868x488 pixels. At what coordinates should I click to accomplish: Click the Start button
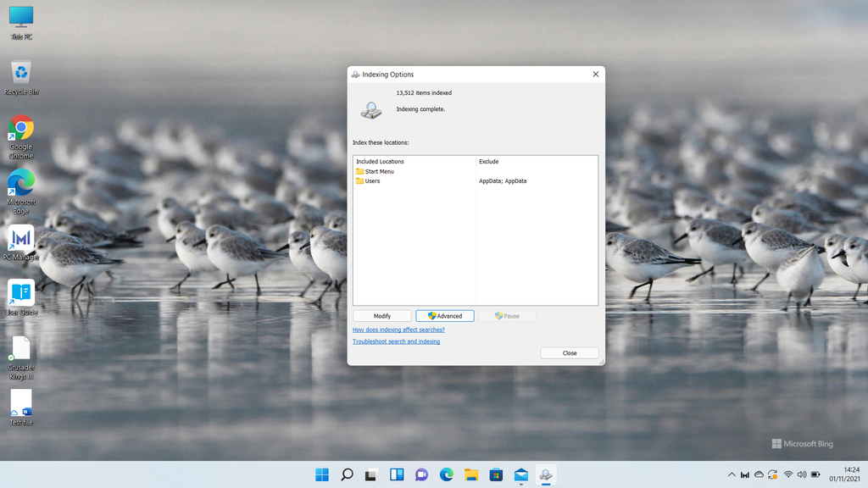pyautogui.click(x=321, y=474)
